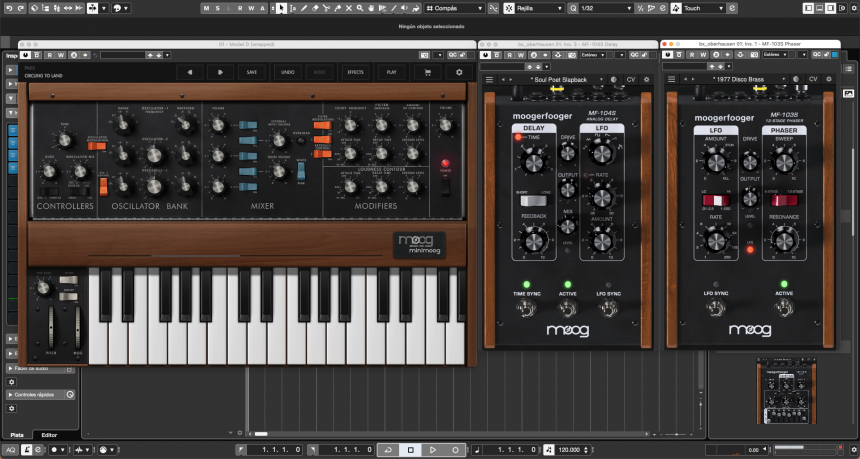Redo action in top toolbar

21,8
